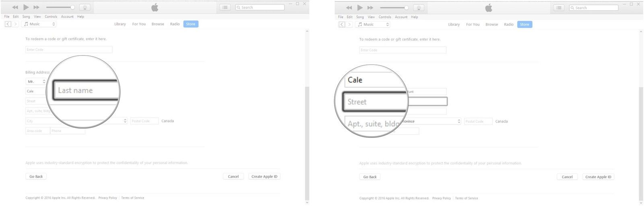Open the Music media picker in the left window
This screenshot has height=206, width=644.
point(39,24)
